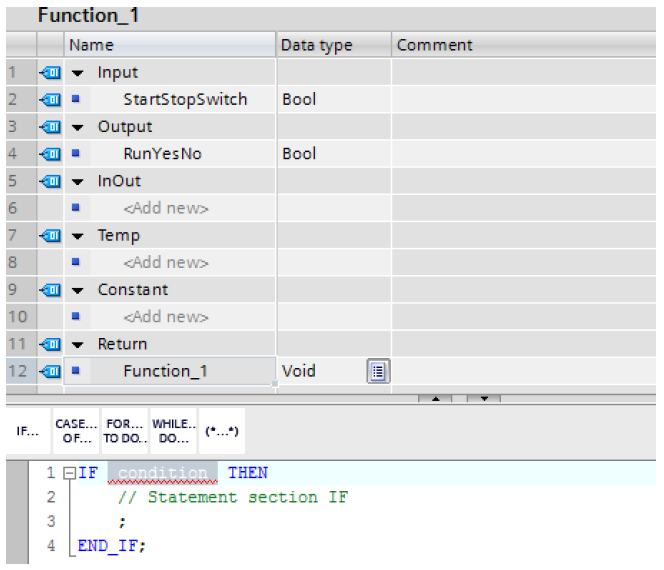The width and height of the screenshot is (664, 570).
Task: Click the Comment column header
Action: pos(524,45)
